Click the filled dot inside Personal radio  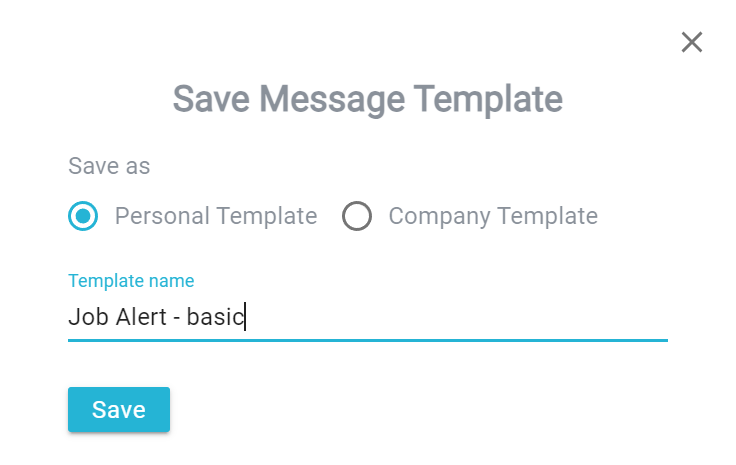83,216
